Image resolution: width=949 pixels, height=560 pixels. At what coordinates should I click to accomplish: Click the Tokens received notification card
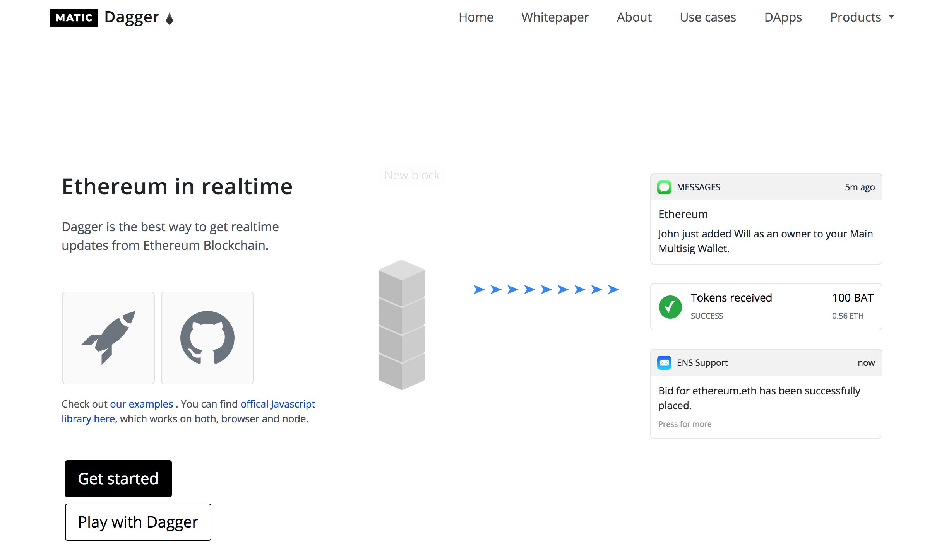766,307
